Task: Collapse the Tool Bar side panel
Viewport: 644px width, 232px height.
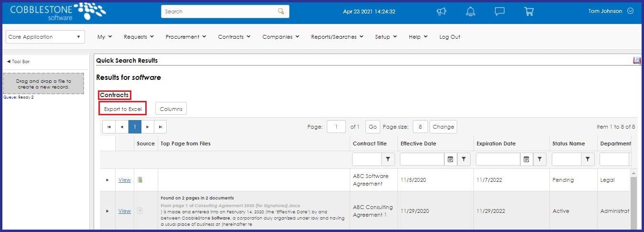Action: (x=18, y=61)
